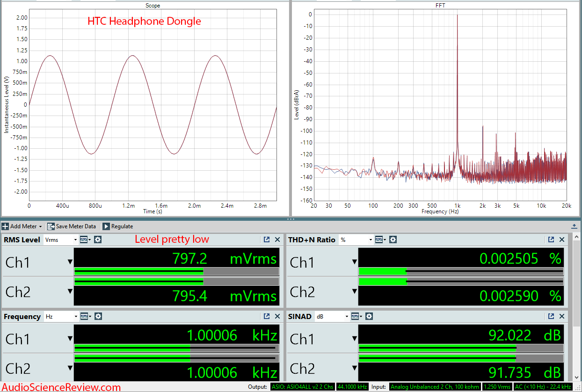The height and width of the screenshot is (392, 582).
Task: Close the SINAD meter
Action: (562, 316)
